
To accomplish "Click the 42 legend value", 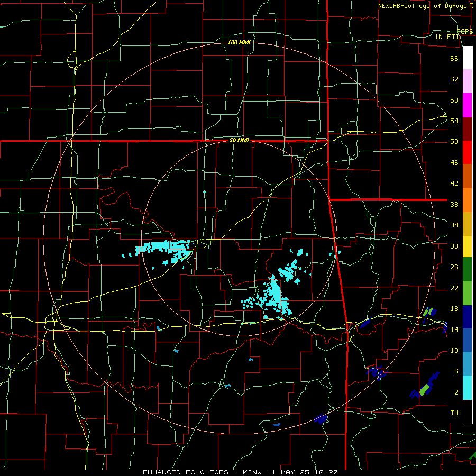I will pos(454,184).
